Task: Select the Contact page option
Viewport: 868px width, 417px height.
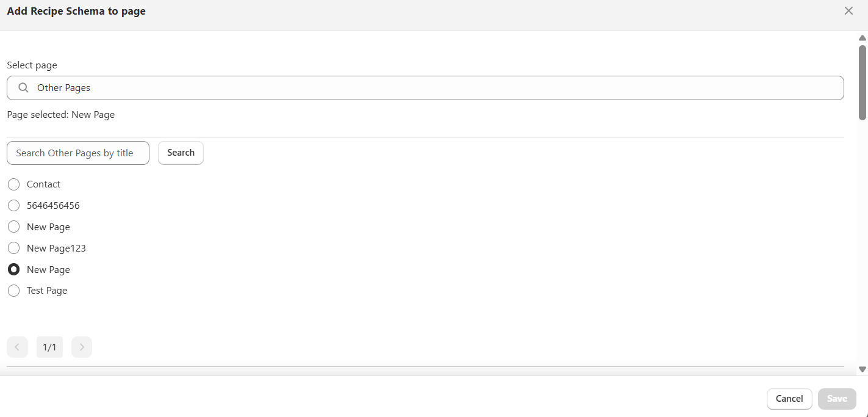Action: (x=13, y=184)
